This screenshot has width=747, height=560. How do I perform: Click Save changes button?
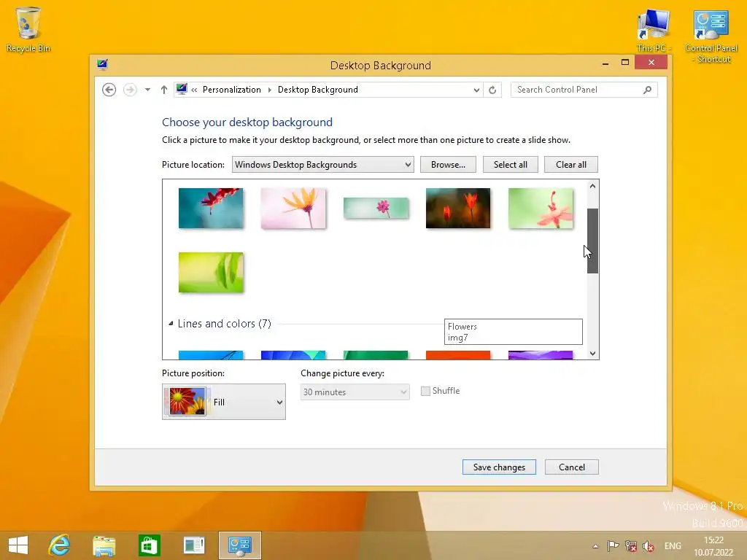pyautogui.click(x=499, y=467)
